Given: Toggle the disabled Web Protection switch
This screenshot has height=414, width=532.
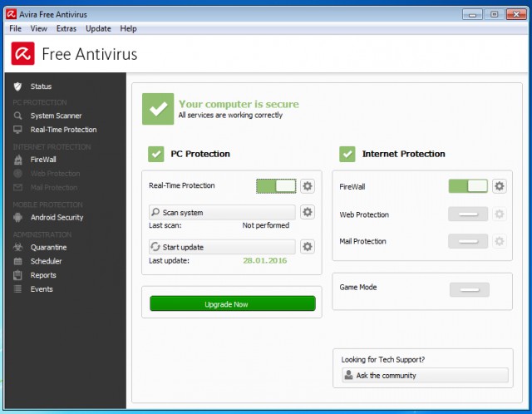Looking at the screenshot, I should (468, 214).
